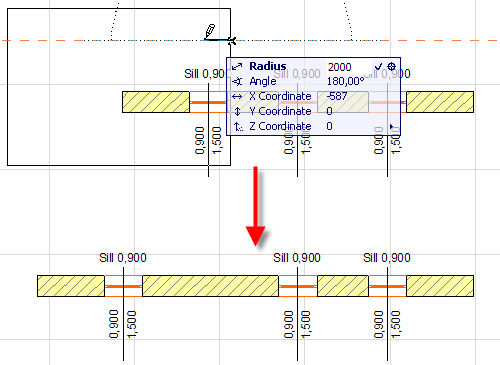Viewport: 500px width, 365px height.
Task: Select the bottom-left Sill 0,900 window label
Action: [x=123, y=258]
